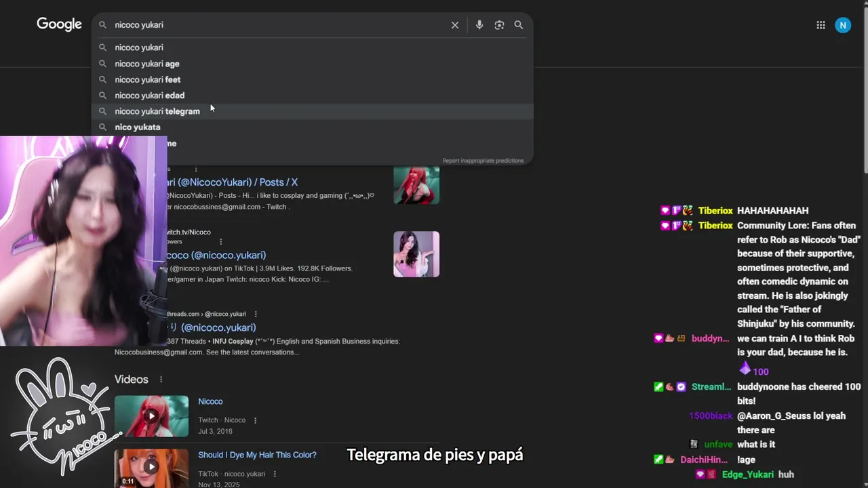868x488 pixels.
Task: Click the Videos section heading
Action: click(132, 380)
